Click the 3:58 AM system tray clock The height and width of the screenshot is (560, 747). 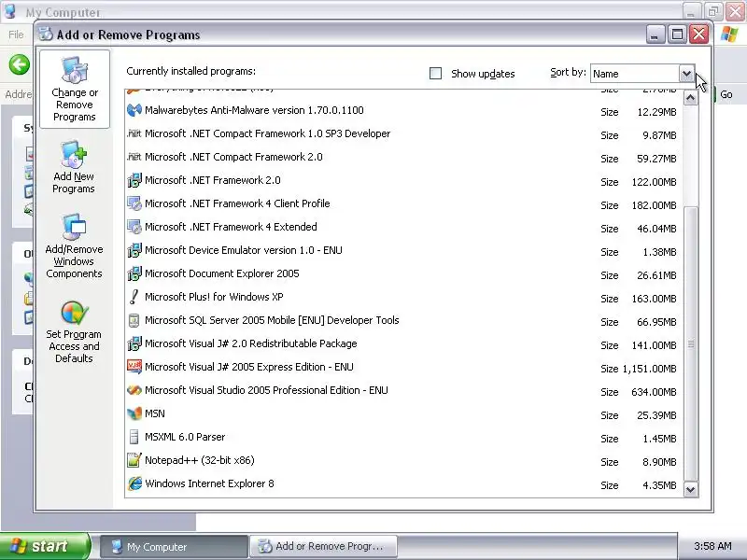712,546
